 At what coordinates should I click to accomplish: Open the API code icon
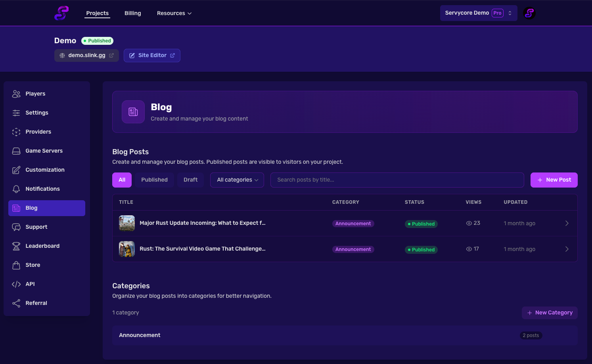point(16,284)
